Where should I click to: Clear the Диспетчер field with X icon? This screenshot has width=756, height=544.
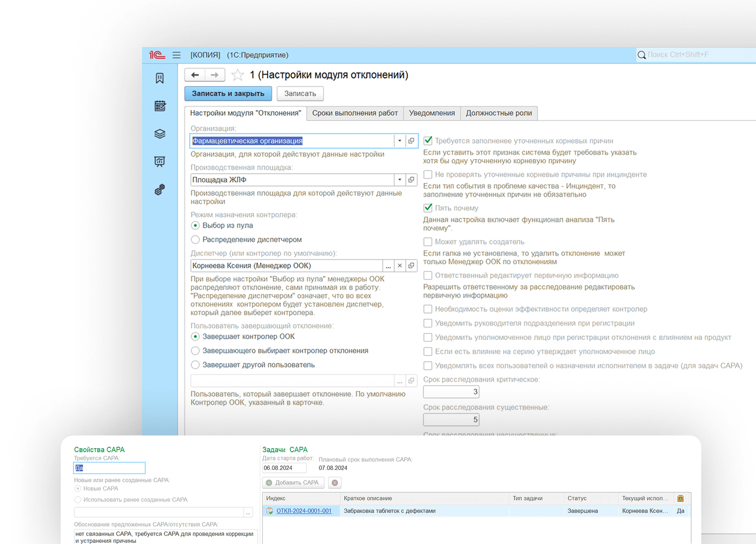[x=400, y=265]
